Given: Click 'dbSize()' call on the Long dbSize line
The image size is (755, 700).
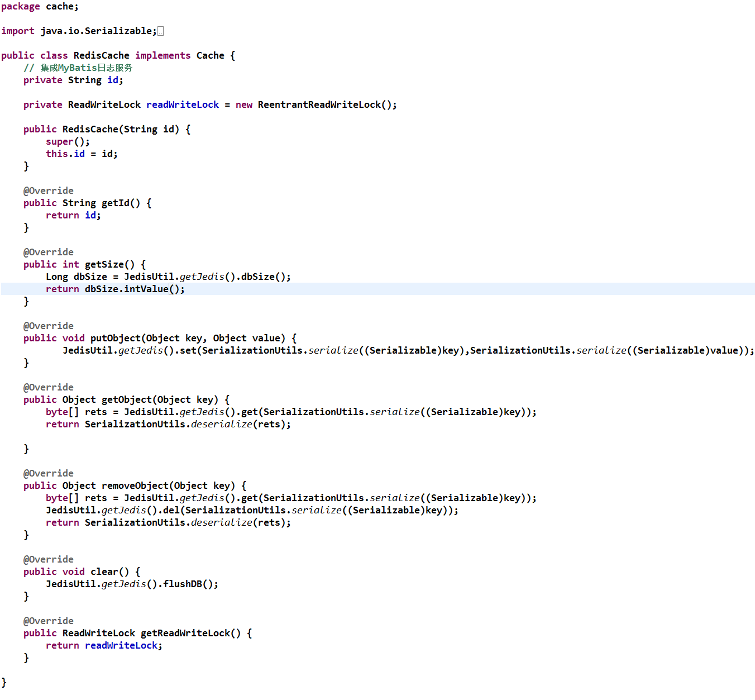Looking at the screenshot, I should point(263,277).
